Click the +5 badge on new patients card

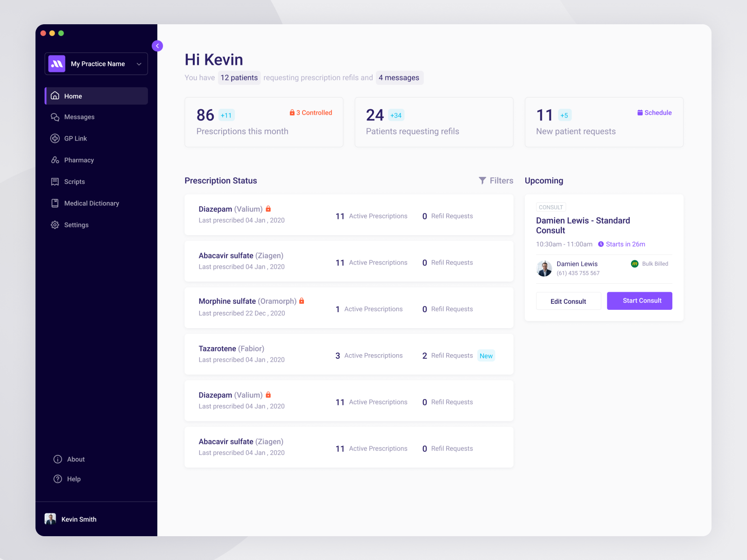(x=564, y=115)
